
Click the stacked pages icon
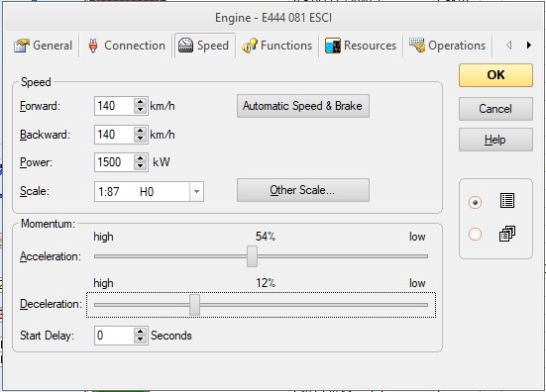click(507, 234)
